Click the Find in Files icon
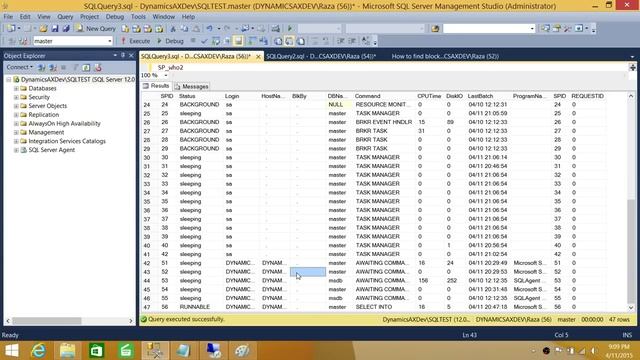Image resolution: width=640 pixels, height=360 pixels. coord(435,29)
